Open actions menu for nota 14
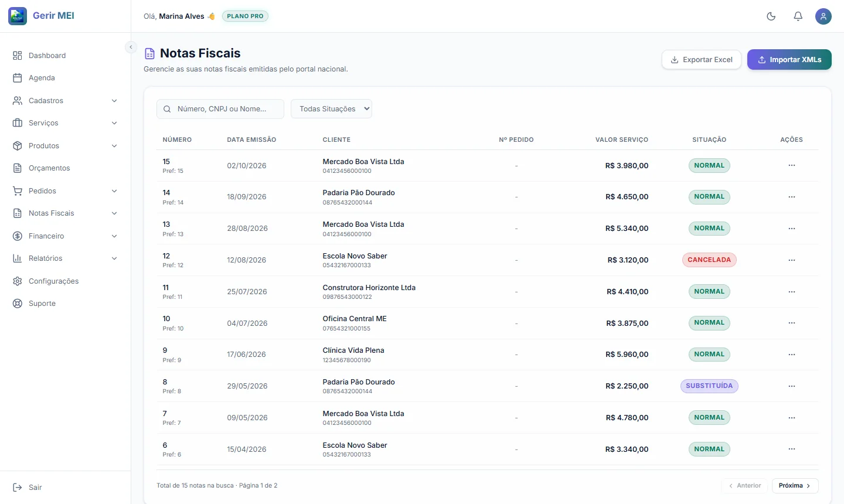Screen dimensions: 844x504 point(792,197)
